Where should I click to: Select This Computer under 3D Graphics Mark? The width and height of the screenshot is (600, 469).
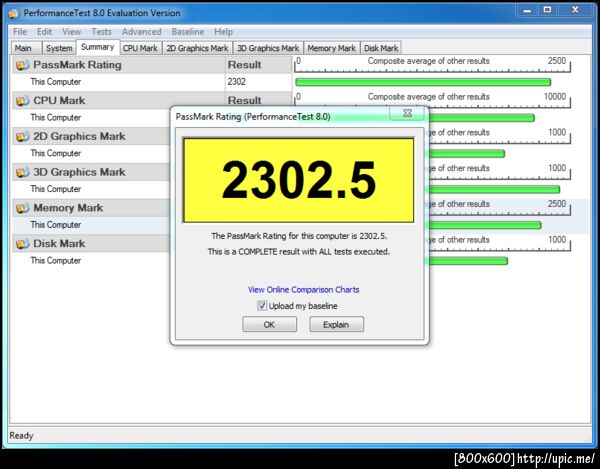(55, 189)
